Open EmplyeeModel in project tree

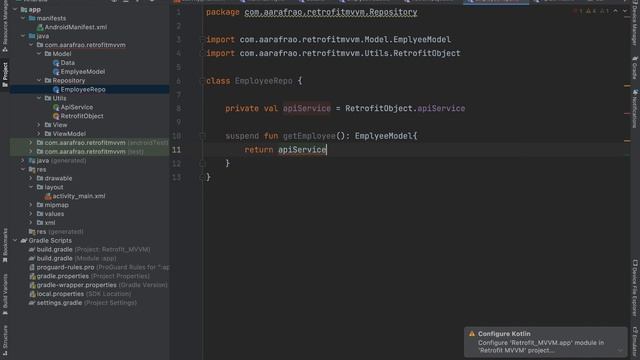pyautogui.click(x=82, y=72)
